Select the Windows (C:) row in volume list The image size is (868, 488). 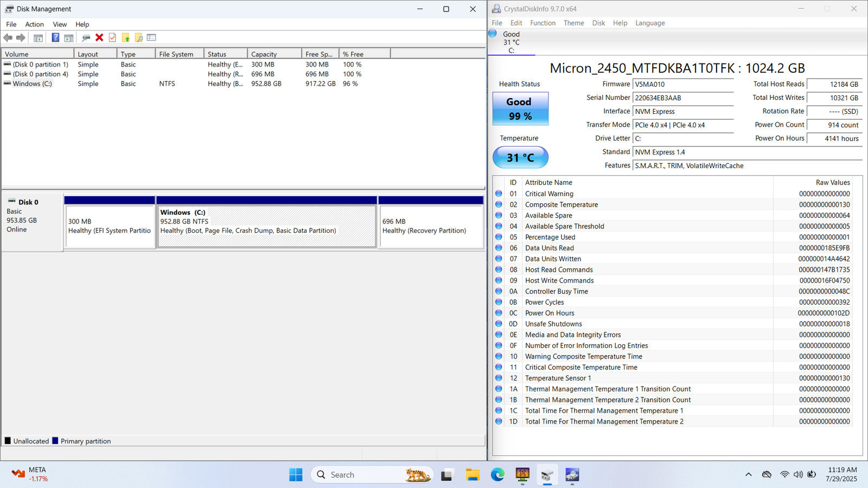click(x=33, y=84)
